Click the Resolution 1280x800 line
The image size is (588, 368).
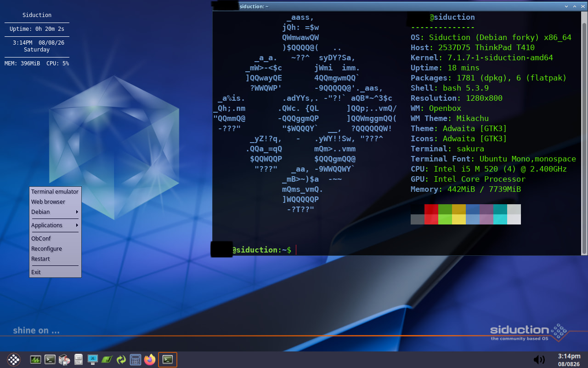click(457, 98)
